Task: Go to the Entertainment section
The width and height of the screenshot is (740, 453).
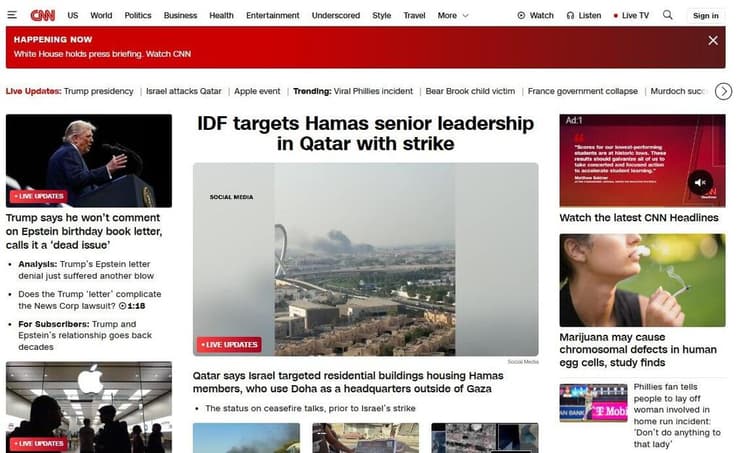Action: coord(273,16)
